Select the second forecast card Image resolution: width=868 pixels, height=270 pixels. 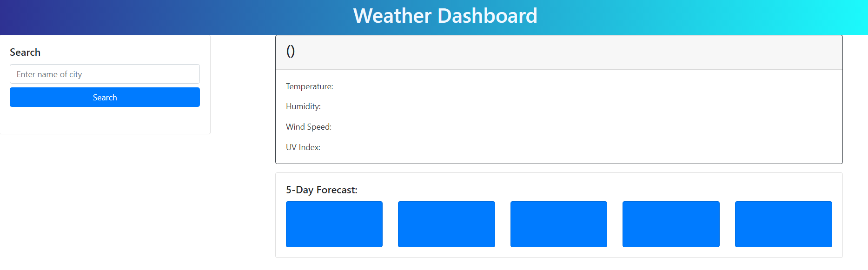(x=446, y=224)
